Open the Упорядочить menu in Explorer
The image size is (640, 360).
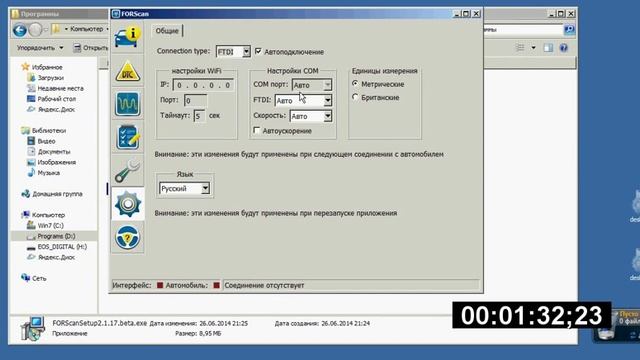40,48
